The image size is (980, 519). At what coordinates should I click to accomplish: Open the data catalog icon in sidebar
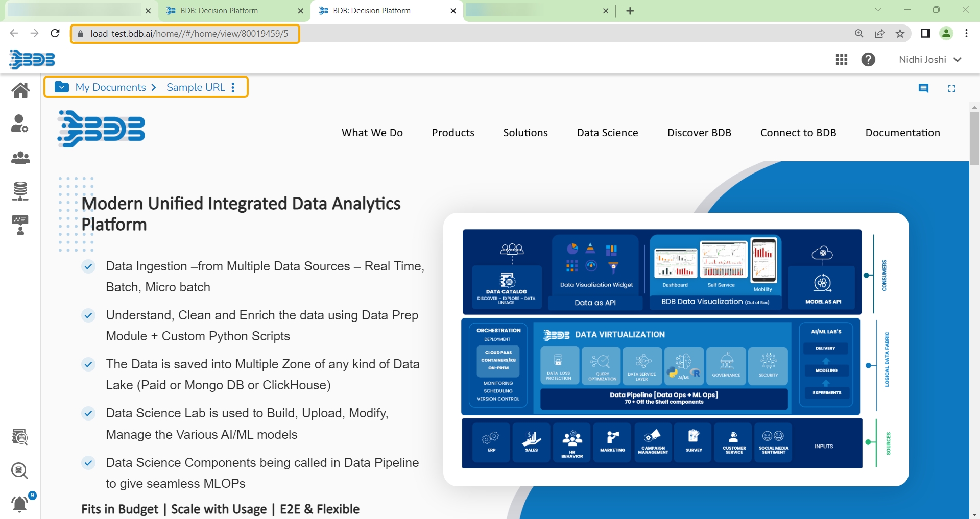coord(20,437)
